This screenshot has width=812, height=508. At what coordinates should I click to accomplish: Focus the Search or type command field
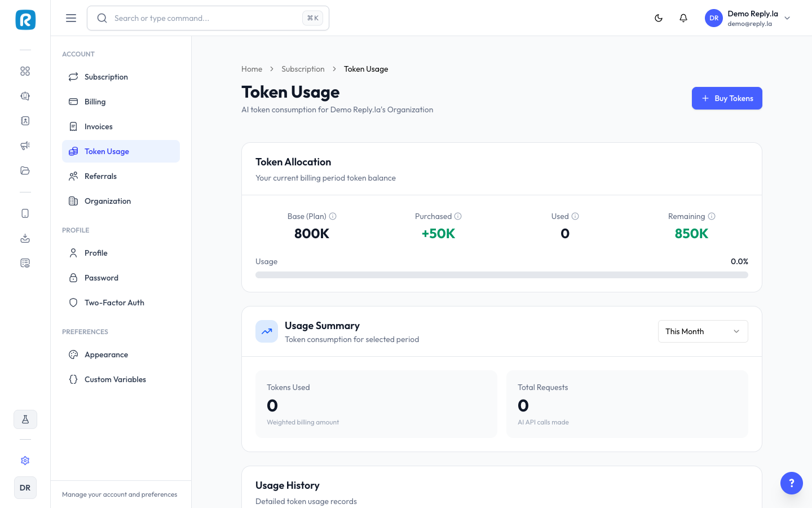[x=208, y=18]
